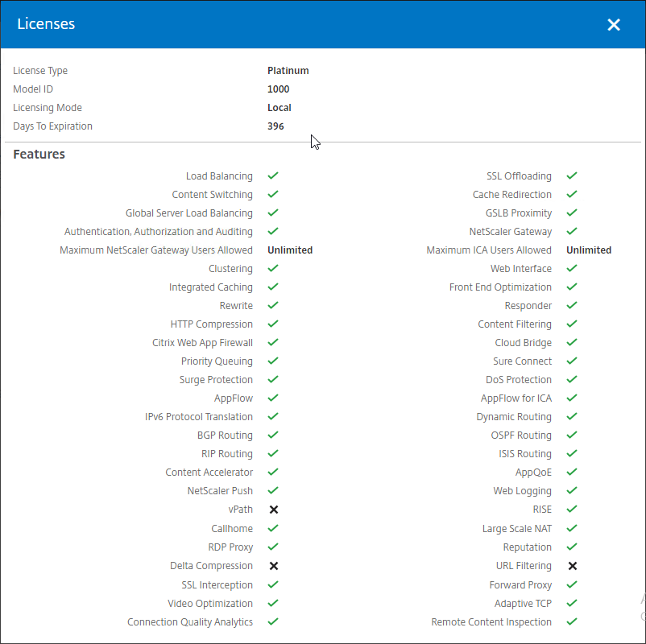The height and width of the screenshot is (644, 646).
Task: Click the OSPF Routing checkmark
Action: pos(572,436)
